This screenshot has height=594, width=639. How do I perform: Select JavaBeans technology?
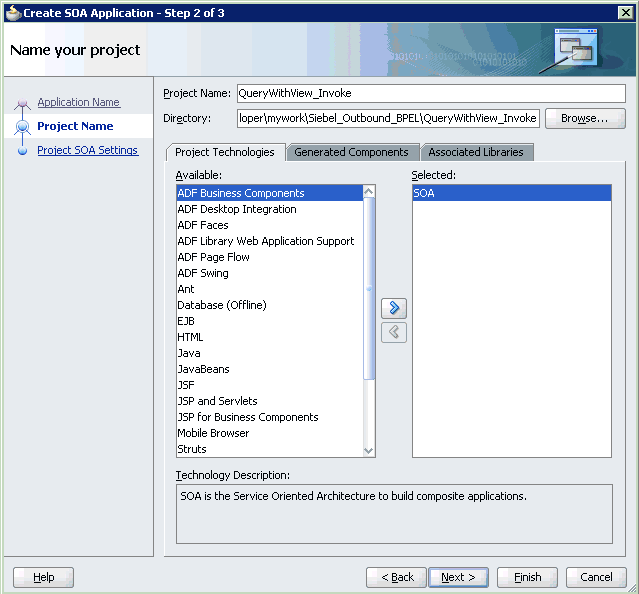tap(270, 369)
